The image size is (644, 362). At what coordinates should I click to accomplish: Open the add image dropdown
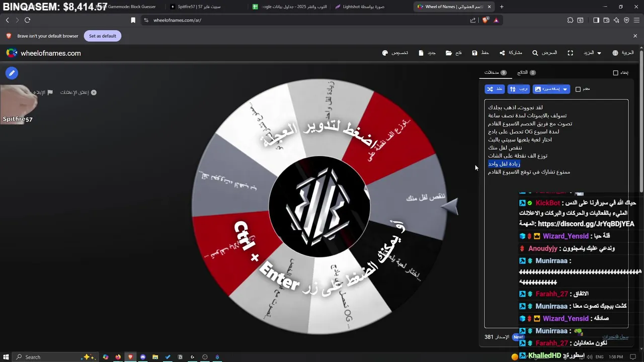(x=551, y=89)
